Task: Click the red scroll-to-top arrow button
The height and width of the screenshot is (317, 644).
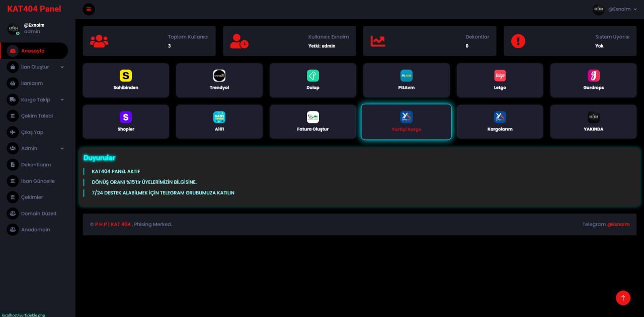Action: click(x=623, y=298)
